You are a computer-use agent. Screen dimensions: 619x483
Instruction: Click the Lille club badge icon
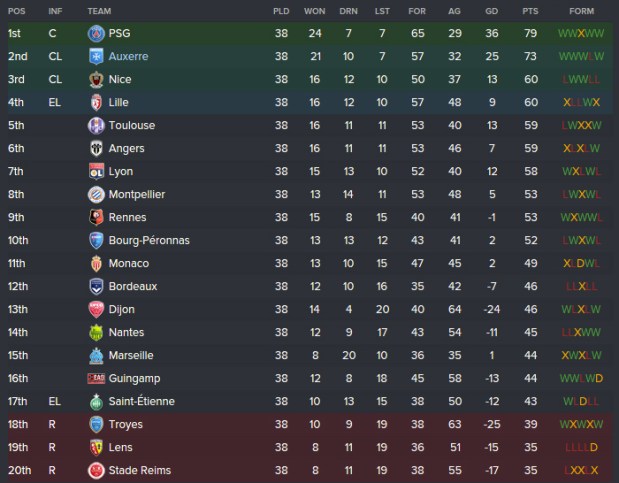click(96, 103)
